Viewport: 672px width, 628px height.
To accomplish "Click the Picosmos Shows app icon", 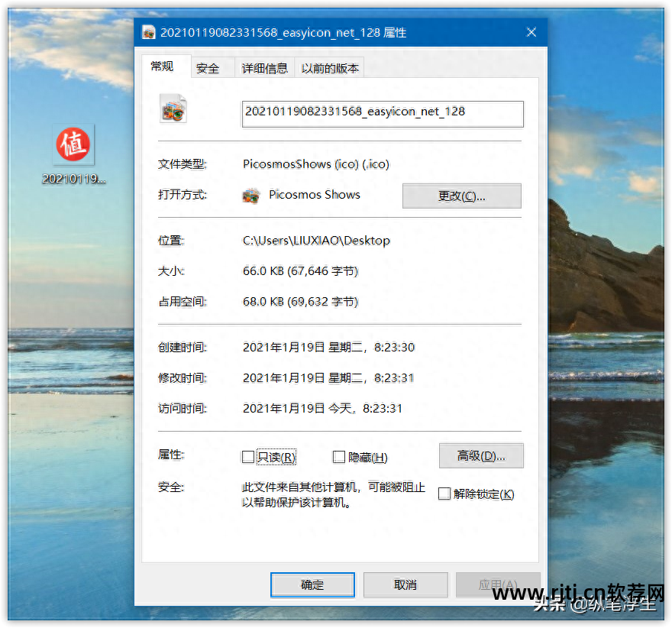I will (x=251, y=196).
